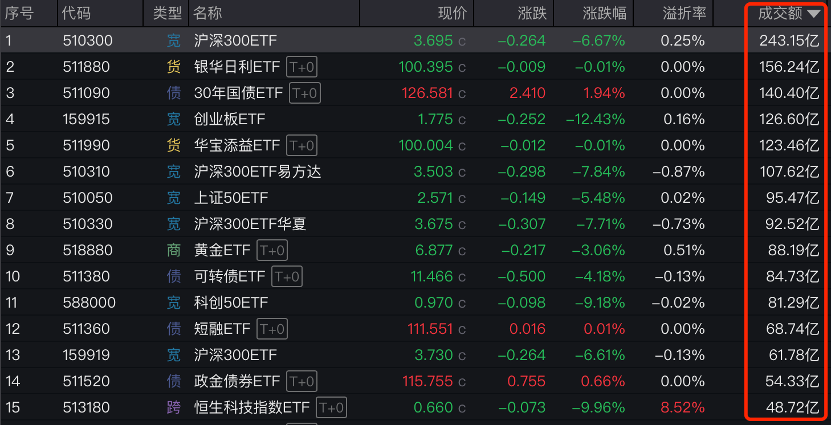
Task: Click the T+0 badge next to 银华日利ETF
Action: click(x=301, y=67)
